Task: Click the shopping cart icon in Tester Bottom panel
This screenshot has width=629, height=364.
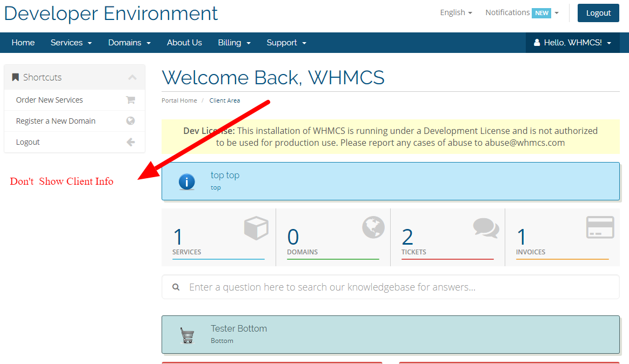Action: [x=187, y=335]
